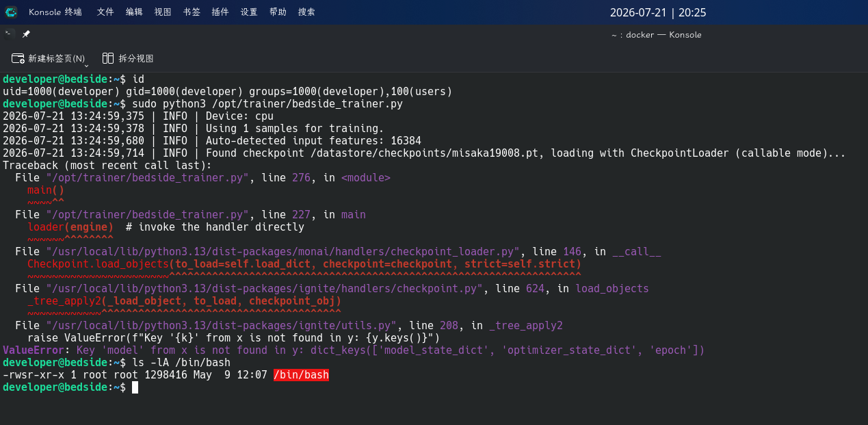Image resolution: width=868 pixels, height=425 pixels.
Task: Click 'Auto-detected input features: 16384' log text
Action: [313, 141]
